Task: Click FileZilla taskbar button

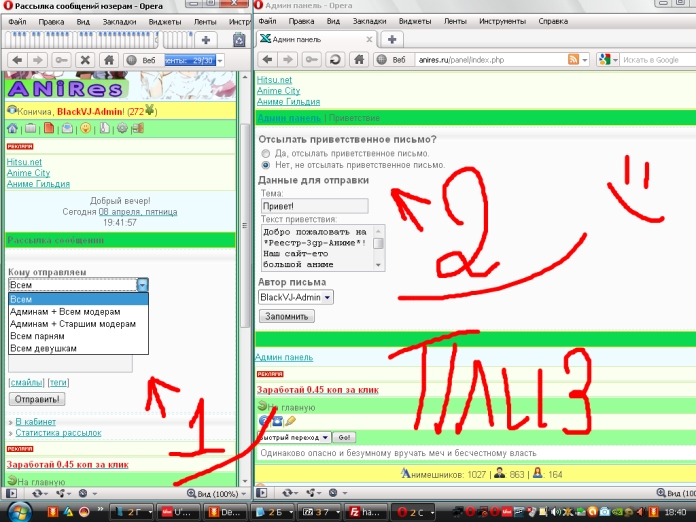Action: 367,512
